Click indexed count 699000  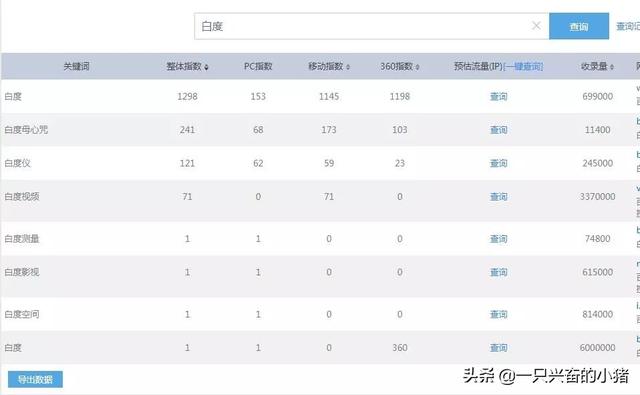pyautogui.click(x=598, y=96)
